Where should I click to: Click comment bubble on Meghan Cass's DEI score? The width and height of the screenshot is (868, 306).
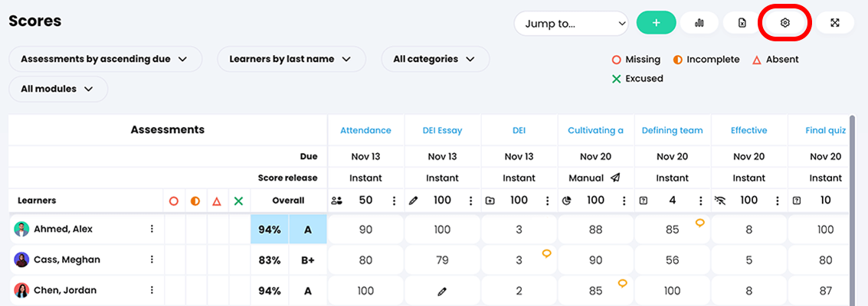pyautogui.click(x=546, y=253)
